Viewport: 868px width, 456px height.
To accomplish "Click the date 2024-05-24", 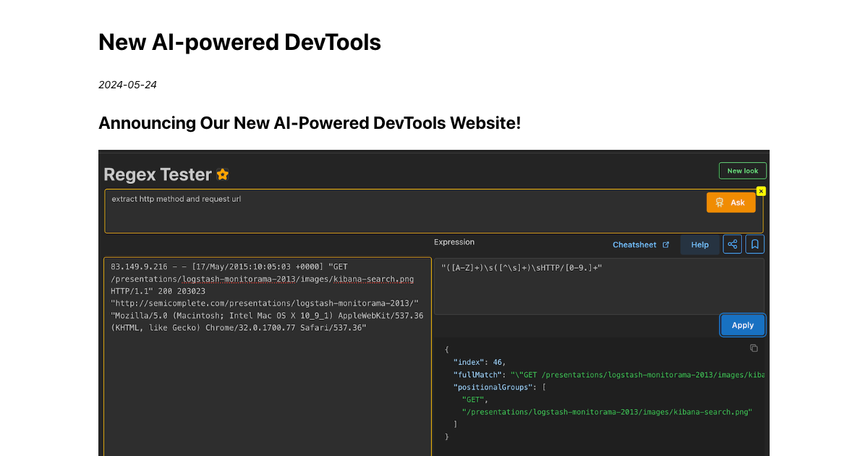I will click(127, 85).
